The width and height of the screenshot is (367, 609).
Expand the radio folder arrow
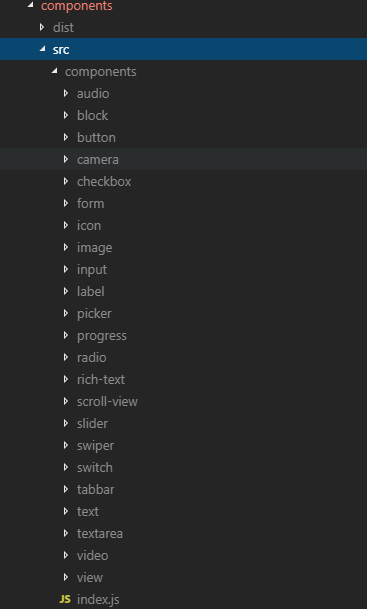pyautogui.click(x=66, y=357)
